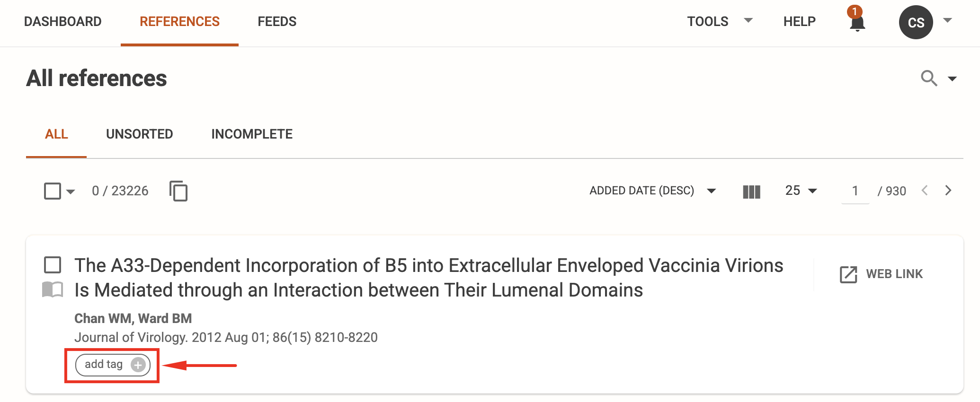Toggle selection using the checkbox near 0/23226 count
This screenshot has height=402, width=980.
click(x=52, y=191)
